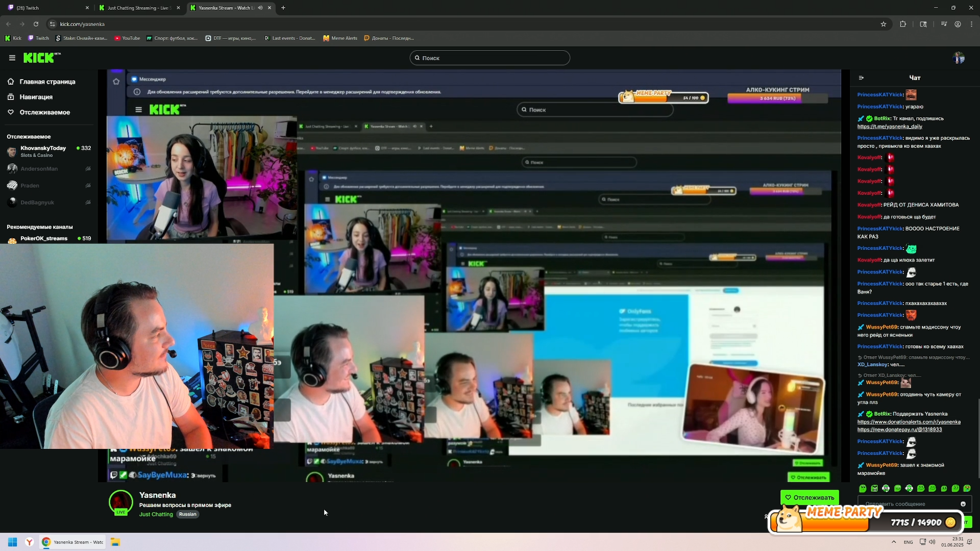Switch to the (26) Twitch tab

click(45, 8)
